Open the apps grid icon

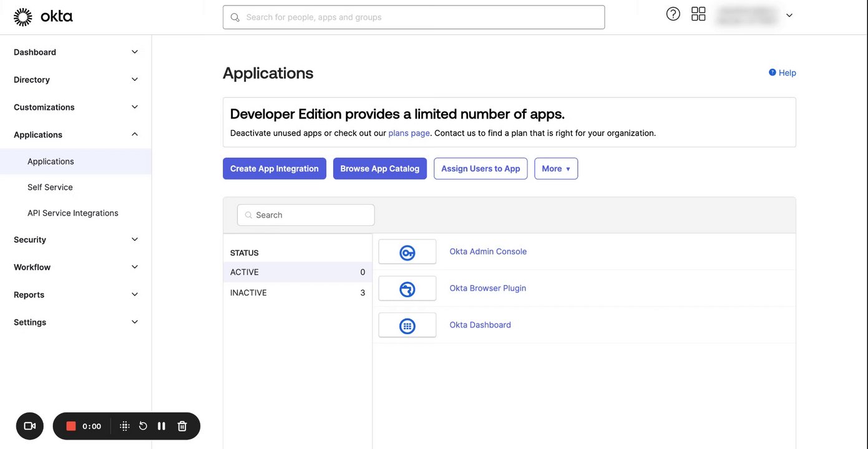[698, 14]
